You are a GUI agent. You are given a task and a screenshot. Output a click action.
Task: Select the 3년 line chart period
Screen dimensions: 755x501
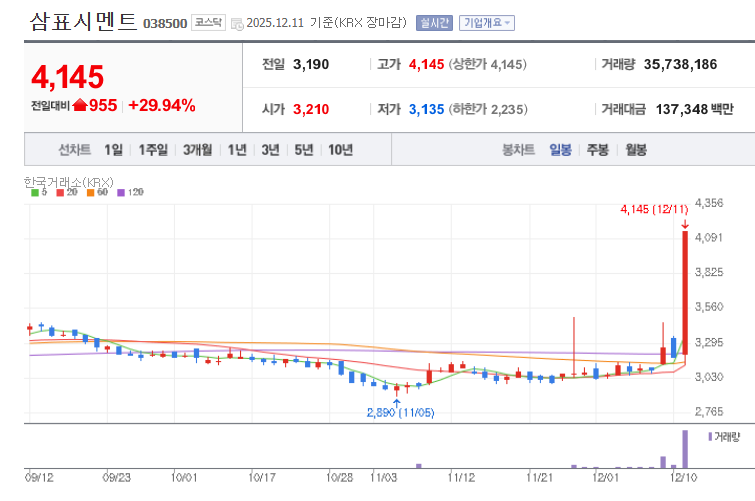coord(270,150)
